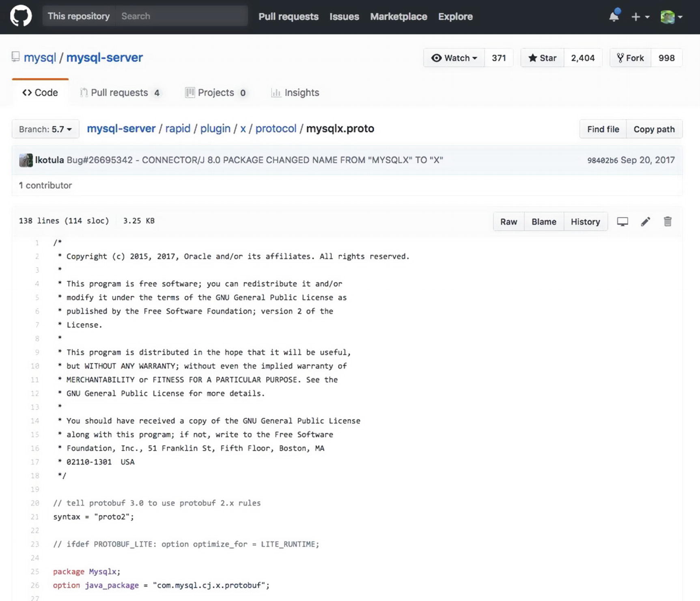Image resolution: width=700 pixels, height=601 pixels.
Task: Star the repository
Action: (542, 58)
